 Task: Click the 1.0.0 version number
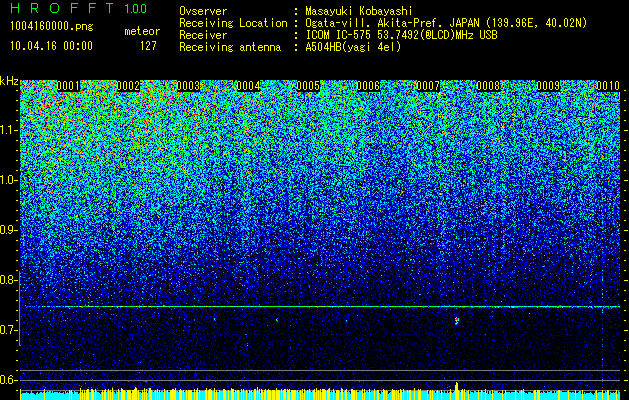tap(136, 8)
